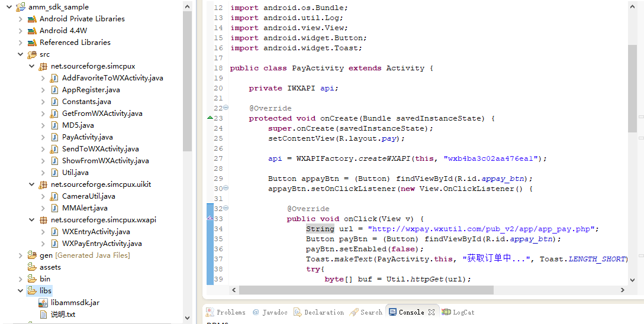Screen dimensions: 644x324
Task: Open the Search tab
Action: pyautogui.click(x=366, y=312)
